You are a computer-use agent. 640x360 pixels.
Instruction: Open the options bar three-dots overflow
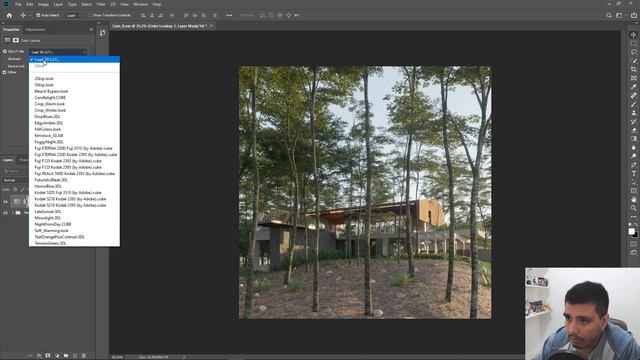coord(229,15)
